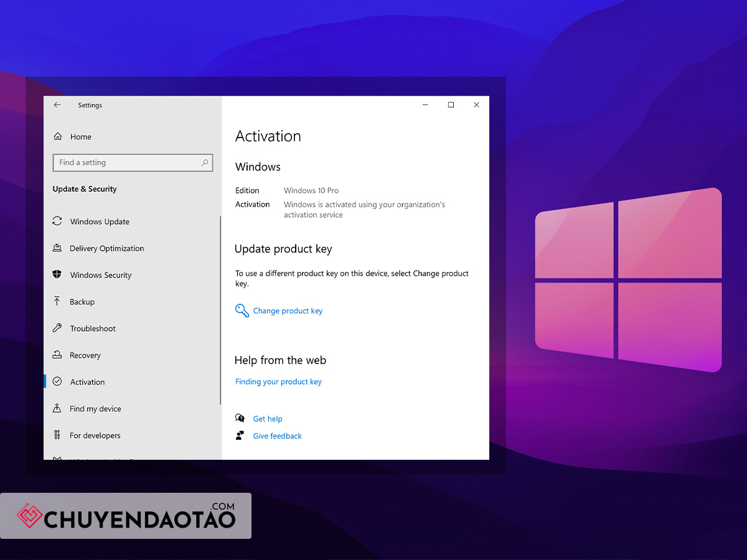Image resolution: width=747 pixels, height=560 pixels.
Task: Select Troubleshoot from the sidebar
Action: (x=93, y=329)
